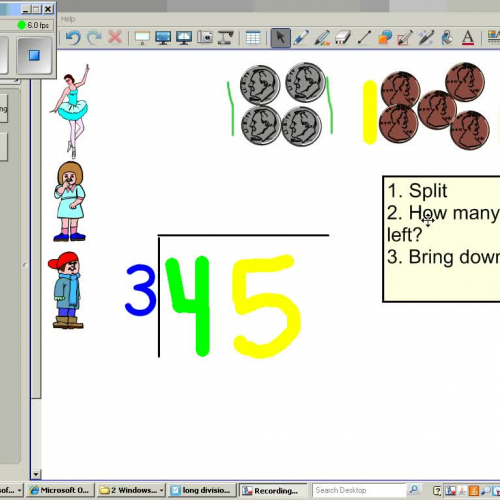Insert a table with Table icon
The image size is (500, 500).
253,38
